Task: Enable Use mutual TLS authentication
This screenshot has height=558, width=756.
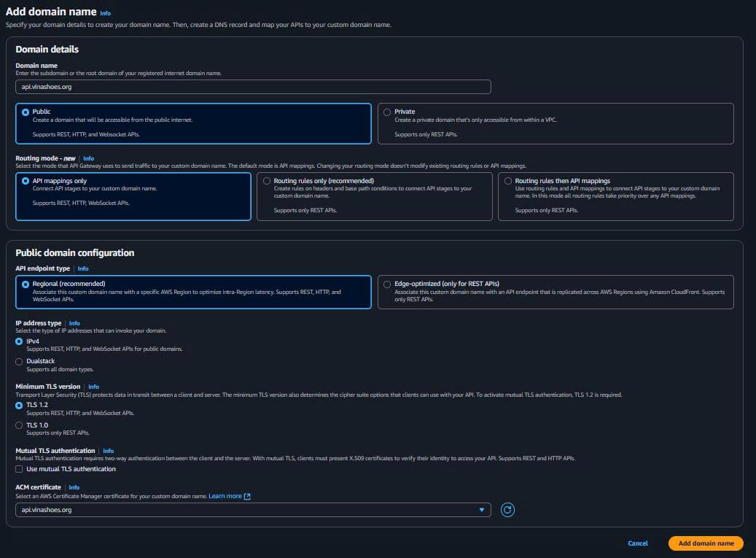Action: click(x=18, y=468)
